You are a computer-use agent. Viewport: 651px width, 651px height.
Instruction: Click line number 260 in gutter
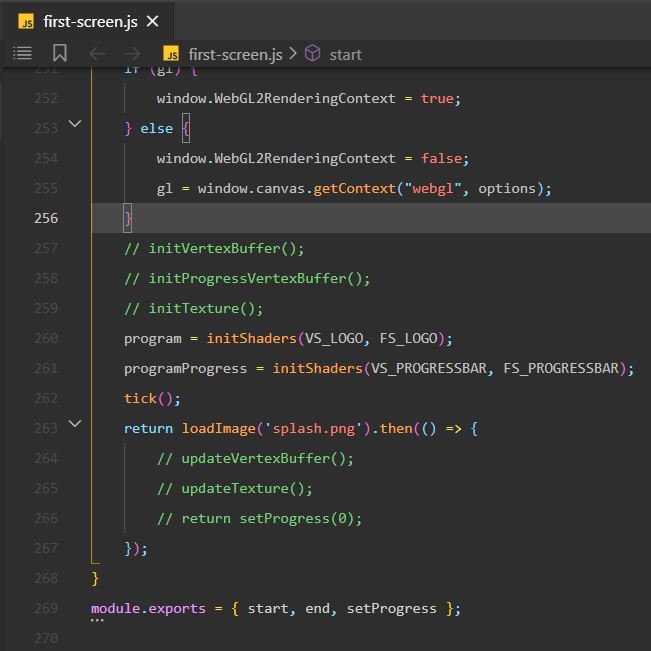pos(46,338)
